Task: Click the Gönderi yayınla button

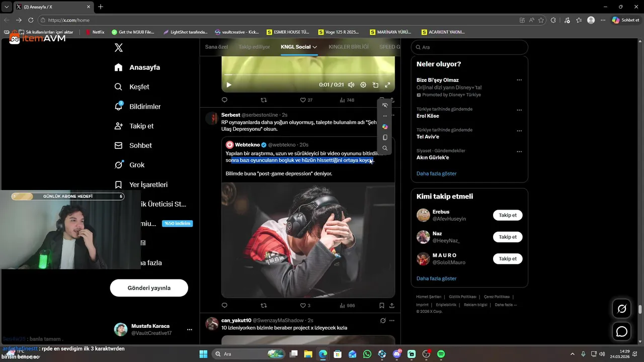Action: click(x=149, y=288)
